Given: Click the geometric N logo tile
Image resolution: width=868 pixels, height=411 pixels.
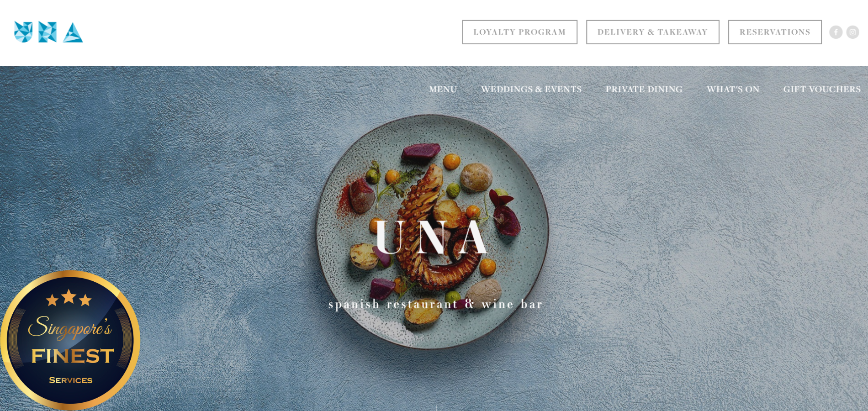Looking at the screenshot, I should coord(48,32).
